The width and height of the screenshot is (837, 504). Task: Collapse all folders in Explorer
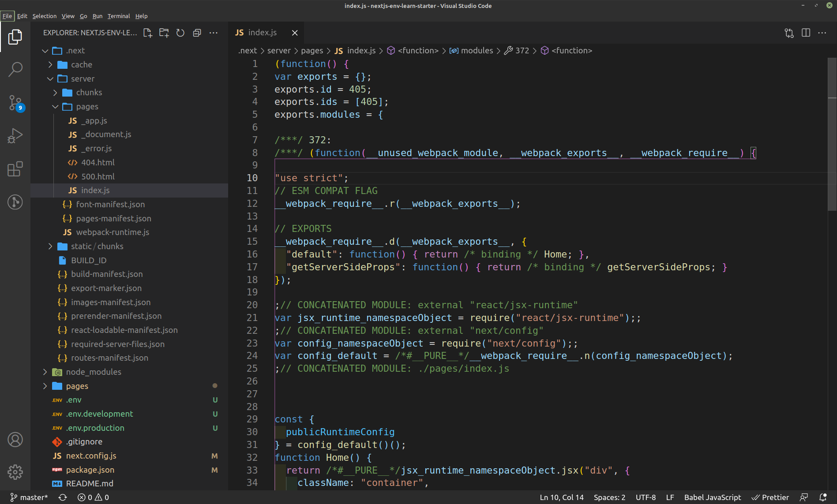click(197, 33)
